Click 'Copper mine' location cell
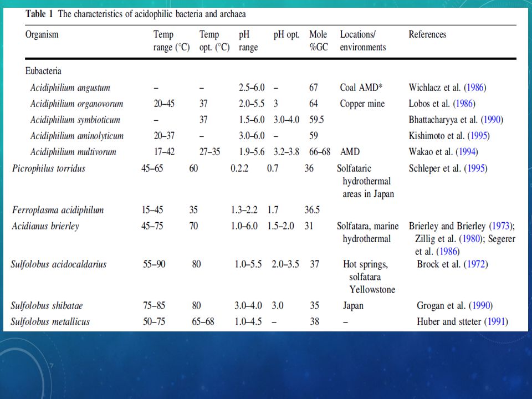532x399 pixels. pos(362,104)
